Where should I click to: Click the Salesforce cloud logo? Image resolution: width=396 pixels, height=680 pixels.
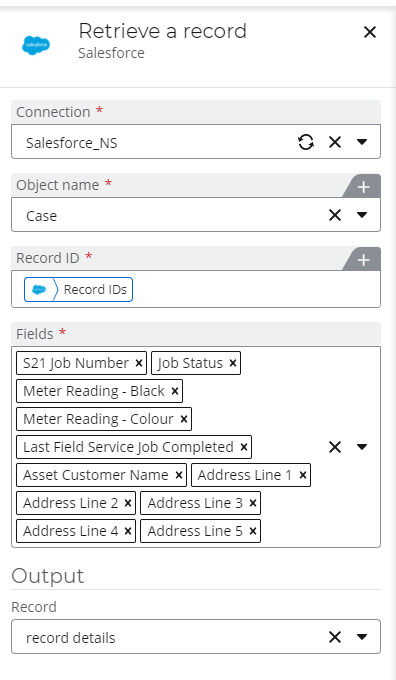click(36, 45)
